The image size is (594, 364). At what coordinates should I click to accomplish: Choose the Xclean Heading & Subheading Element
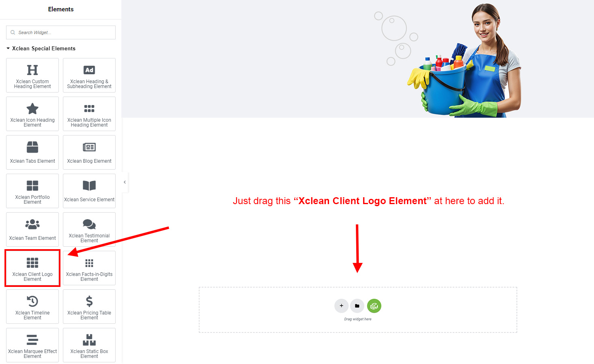89,75
